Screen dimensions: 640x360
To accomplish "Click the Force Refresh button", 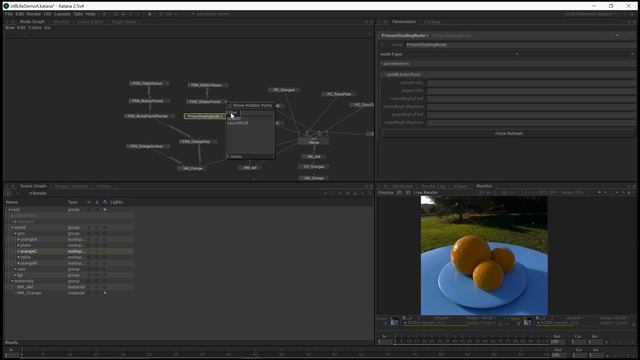I will point(509,133).
